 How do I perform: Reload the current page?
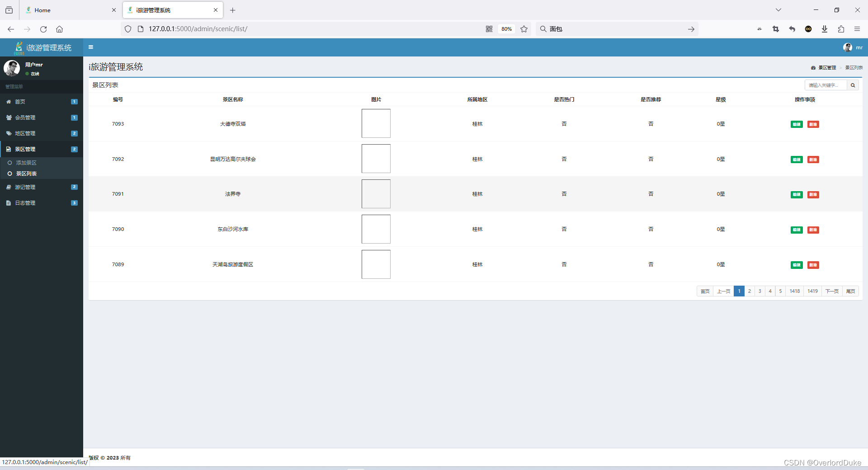pos(43,29)
